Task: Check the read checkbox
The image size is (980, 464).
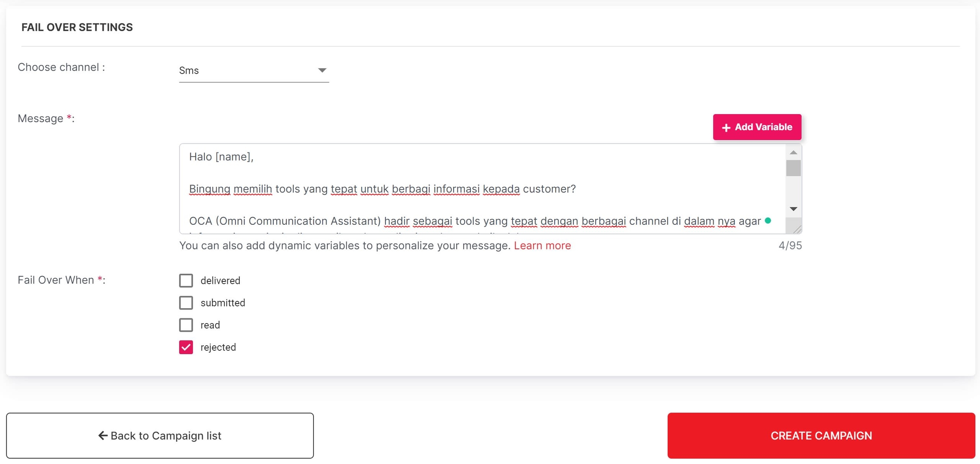Action: (x=186, y=325)
